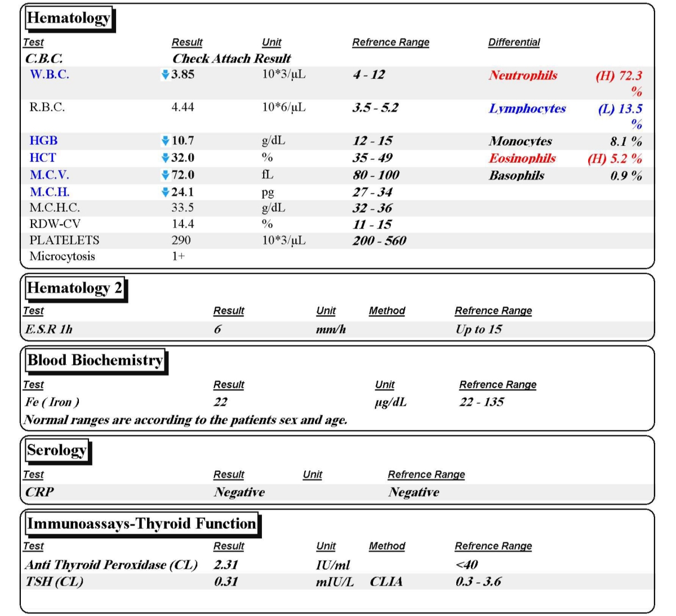Select the E.S.R 1h test name
Screen dimensions: 676x616
click(x=48, y=329)
